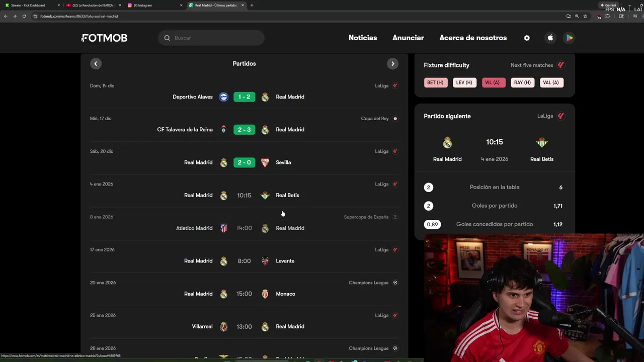Open the browser extensions puzzle icon
The image size is (644, 362).
(607, 16)
